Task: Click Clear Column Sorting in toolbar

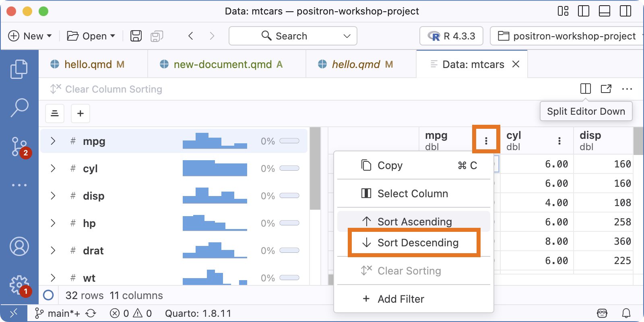Action: pyautogui.click(x=106, y=89)
